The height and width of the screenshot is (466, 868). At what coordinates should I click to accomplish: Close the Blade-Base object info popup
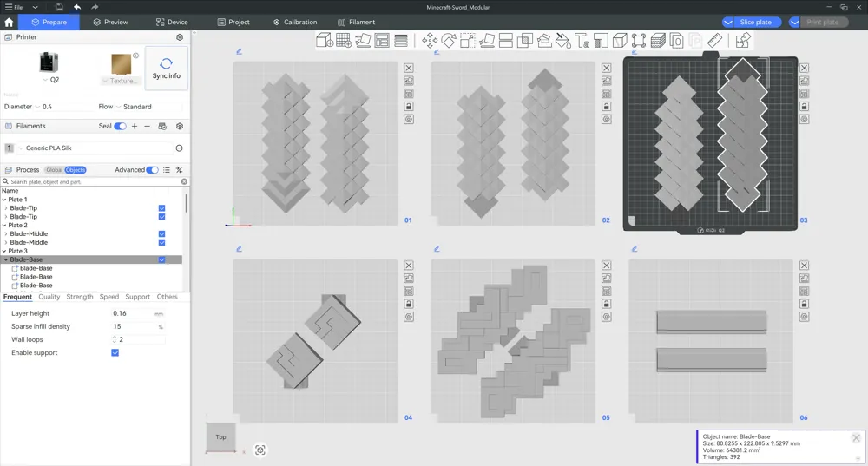coord(856,437)
